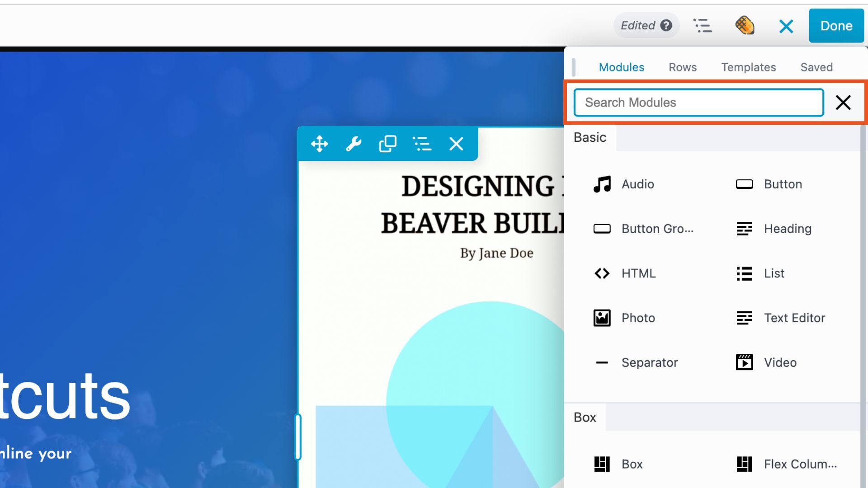Switch to the Rows tab
This screenshot has height=488, width=868.
click(x=682, y=67)
